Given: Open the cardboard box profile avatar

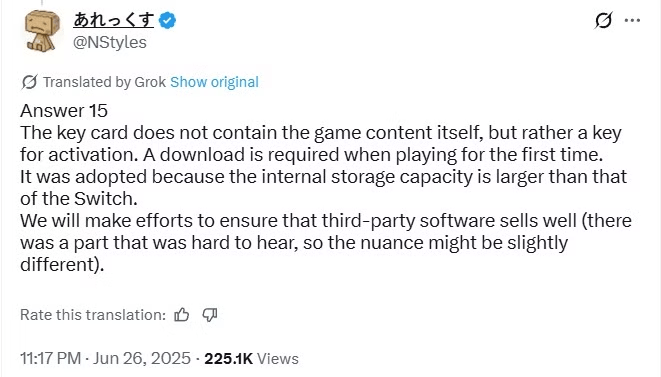Looking at the screenshot, I should [42, 30].
